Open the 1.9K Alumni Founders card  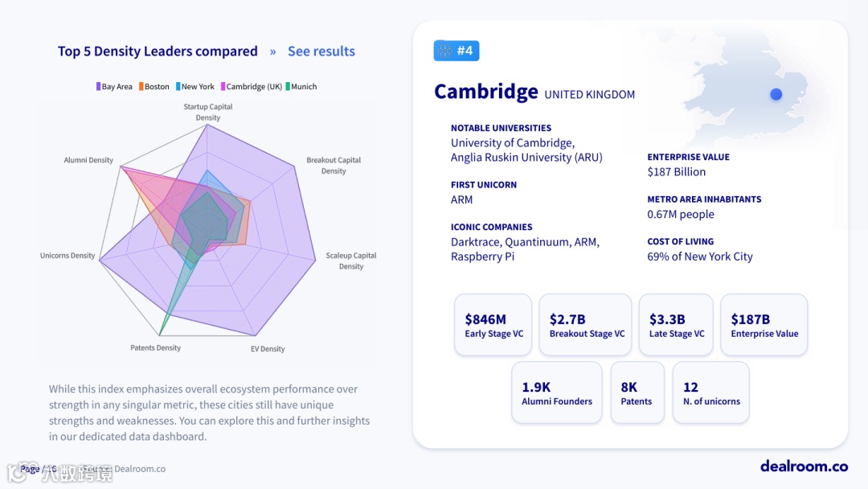[557, 392]
